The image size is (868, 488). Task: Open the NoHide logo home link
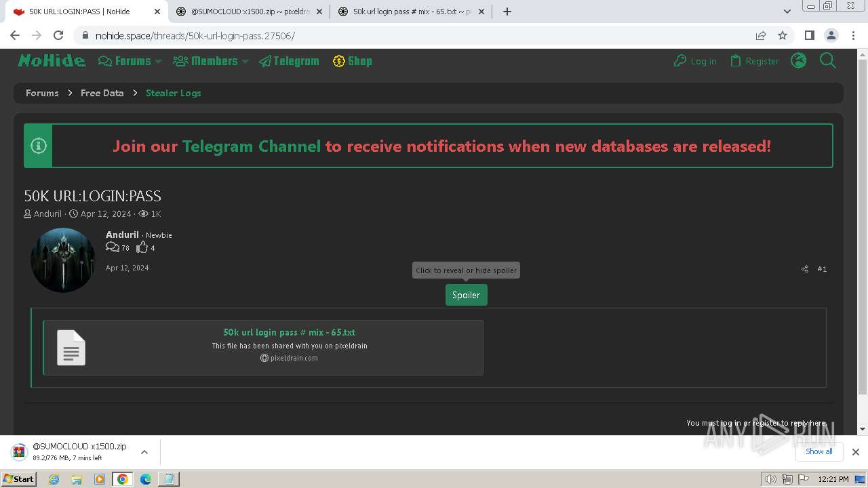tap(52, 61)
